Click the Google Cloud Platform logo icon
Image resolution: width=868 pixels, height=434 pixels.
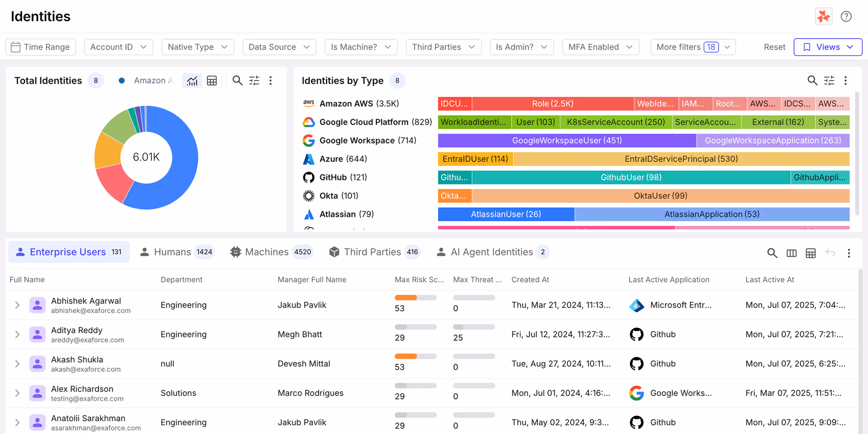point(309,122)
